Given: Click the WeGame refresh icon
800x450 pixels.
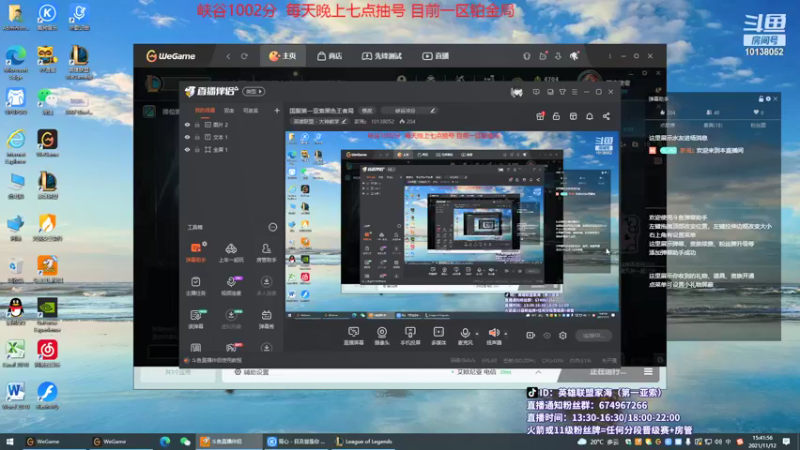Looking at the screenshot, I should click(x=244, y=56).
